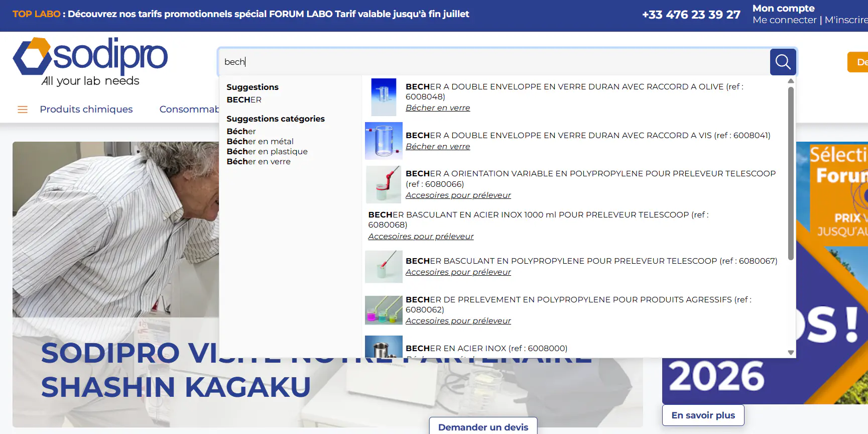Open thumbnail of becher raccord a vis
Screen dimensions: 868x434
tap(384, 141)
